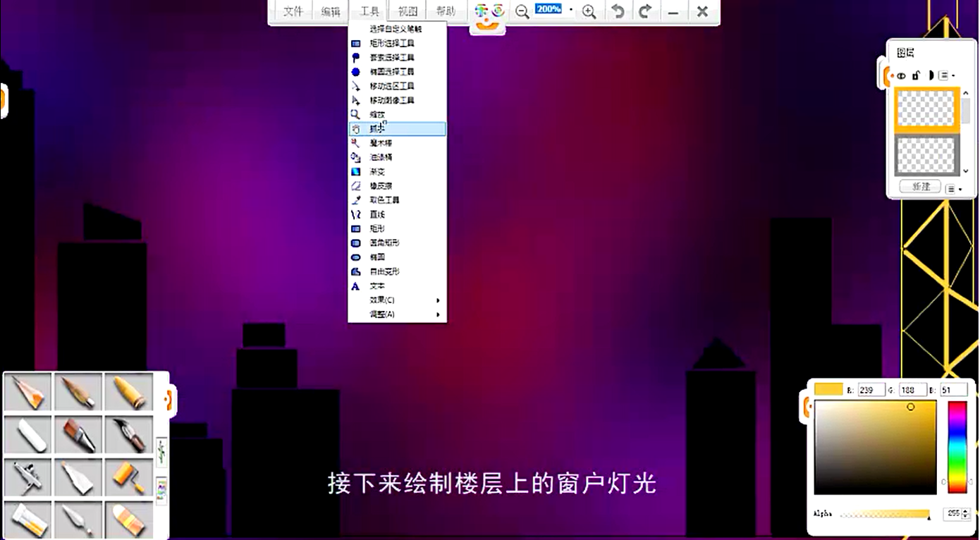This screenshot has width=980, height=540.
Task: Select the second layer thumbnail
Action: 926,154
